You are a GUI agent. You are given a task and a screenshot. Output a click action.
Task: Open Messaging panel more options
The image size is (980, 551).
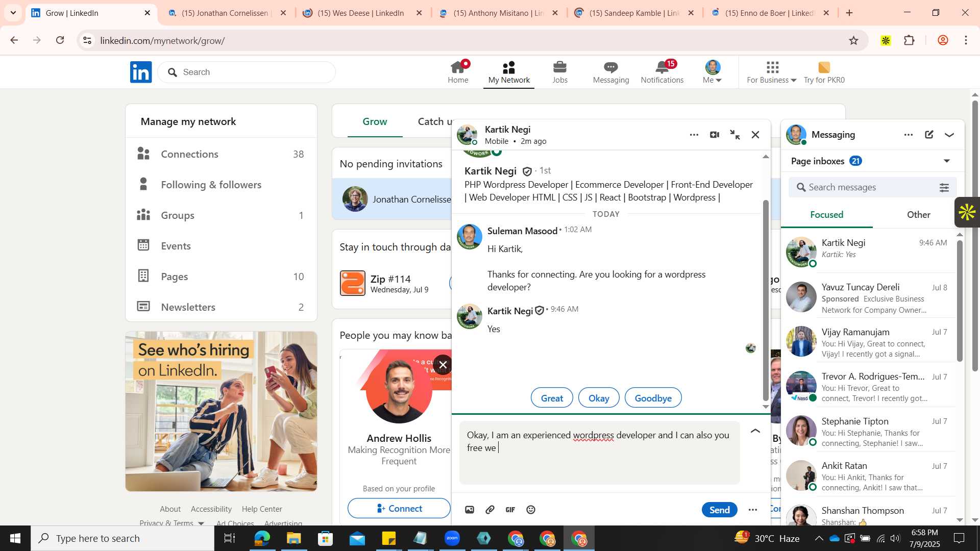pos(909,135)
